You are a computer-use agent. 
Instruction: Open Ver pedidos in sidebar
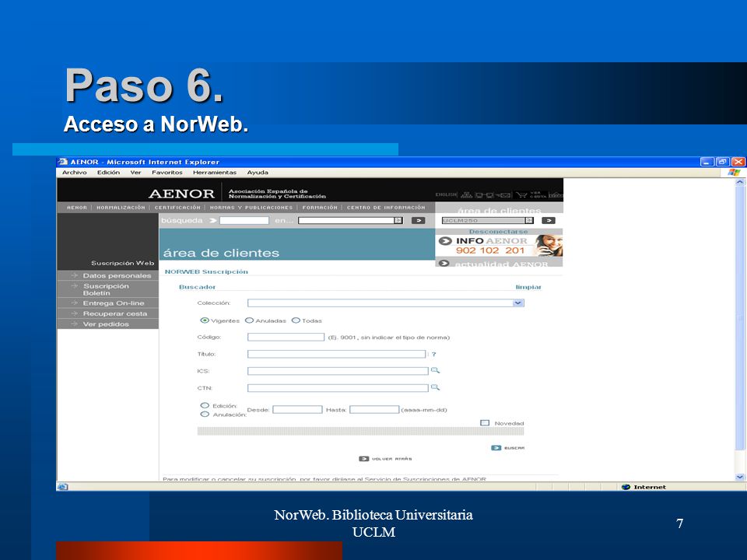(106, 324)
